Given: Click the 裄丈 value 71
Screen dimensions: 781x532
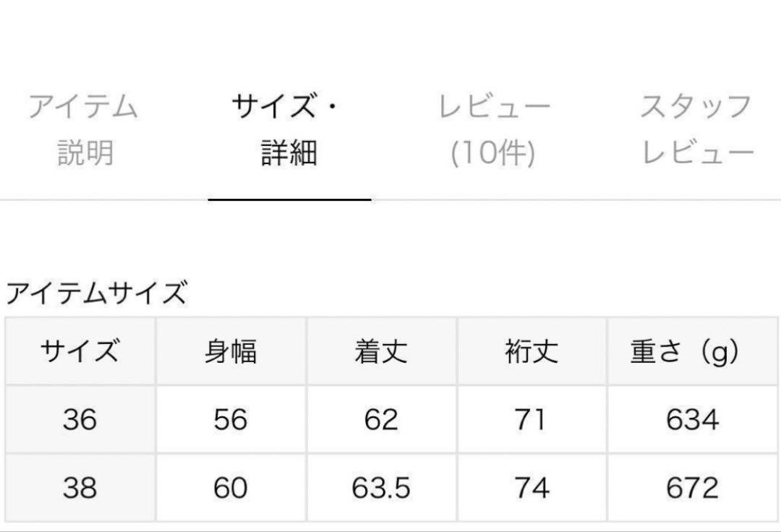Looking at the screenshot, I should tap(530, 419).
